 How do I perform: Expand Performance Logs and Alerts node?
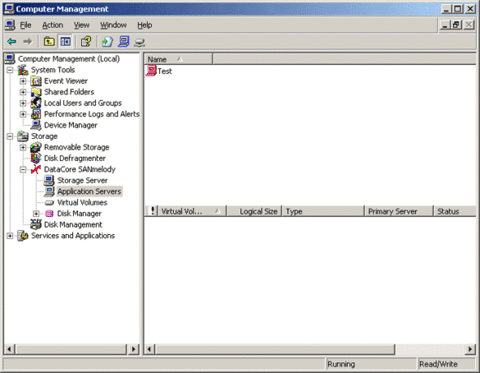(x=23, y=114)
